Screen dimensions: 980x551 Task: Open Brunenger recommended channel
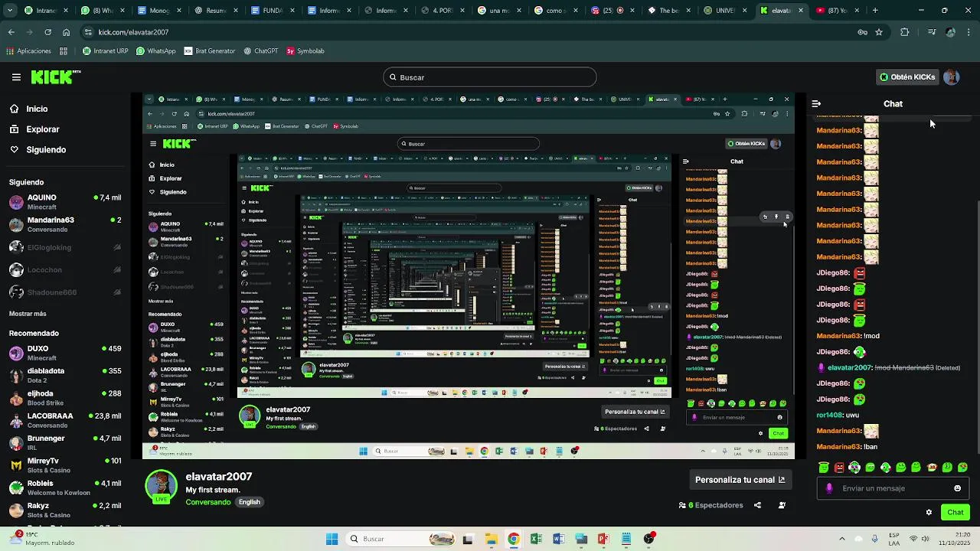pos(65,442)
